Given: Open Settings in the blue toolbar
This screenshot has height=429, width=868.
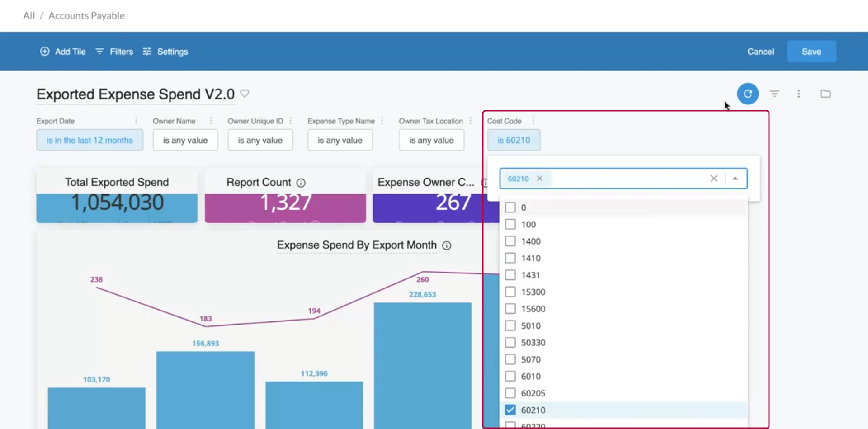Looking at the screenshot, I should click(x=165, y=52).
